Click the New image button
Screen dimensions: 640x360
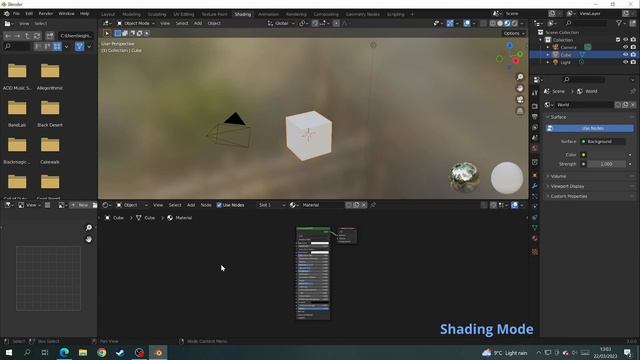point(80,205)
